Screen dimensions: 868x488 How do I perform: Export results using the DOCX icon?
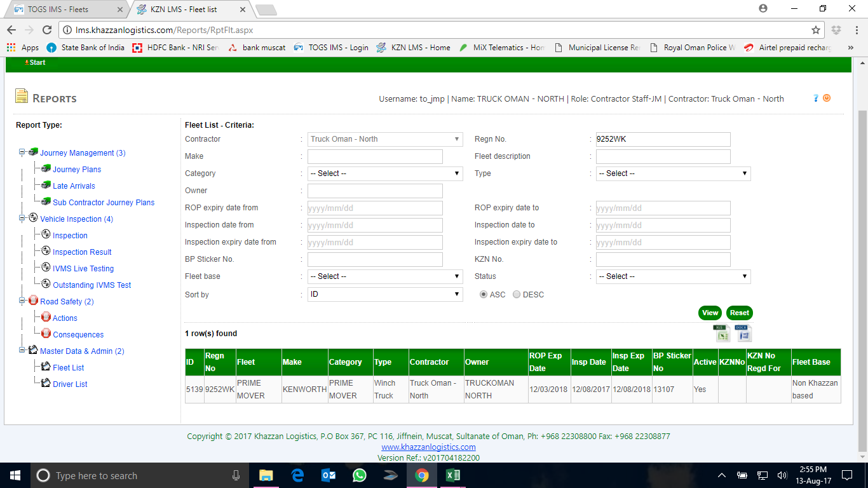(x=743, y=333)
